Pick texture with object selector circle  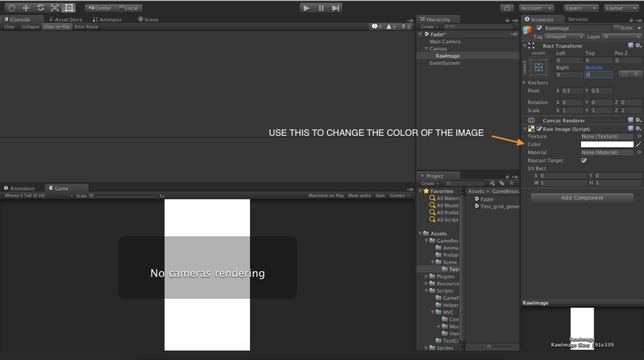pos(639,136)
